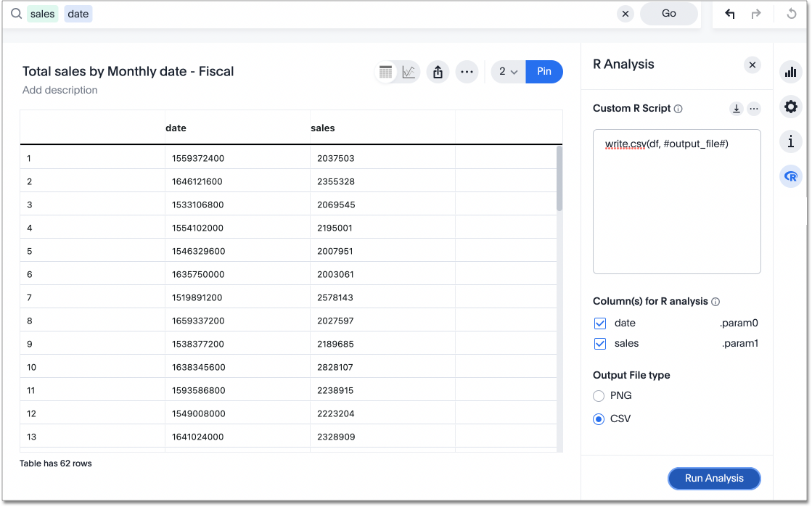Uncheck the date column checkbox
Screen dimensions: 812x507
pos(600,323)
